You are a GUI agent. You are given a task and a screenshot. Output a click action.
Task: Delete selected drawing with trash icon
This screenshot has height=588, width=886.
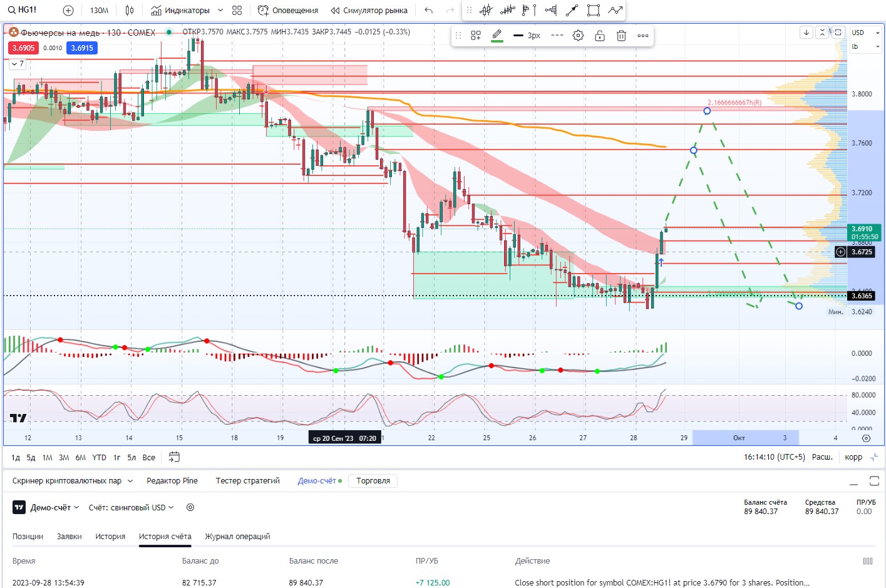[x=621, y=36]
